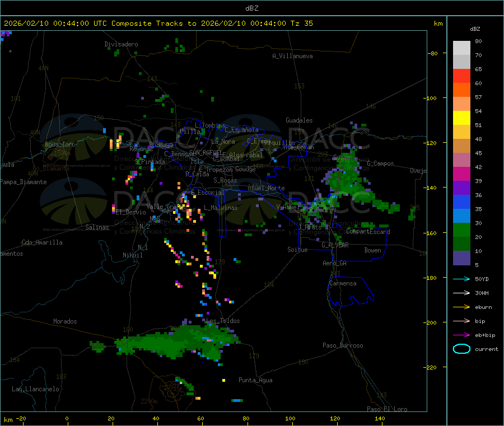This screenshot has width=504, height=426.
Task: Click the 'dBZ' title at top
Action: 251,8
